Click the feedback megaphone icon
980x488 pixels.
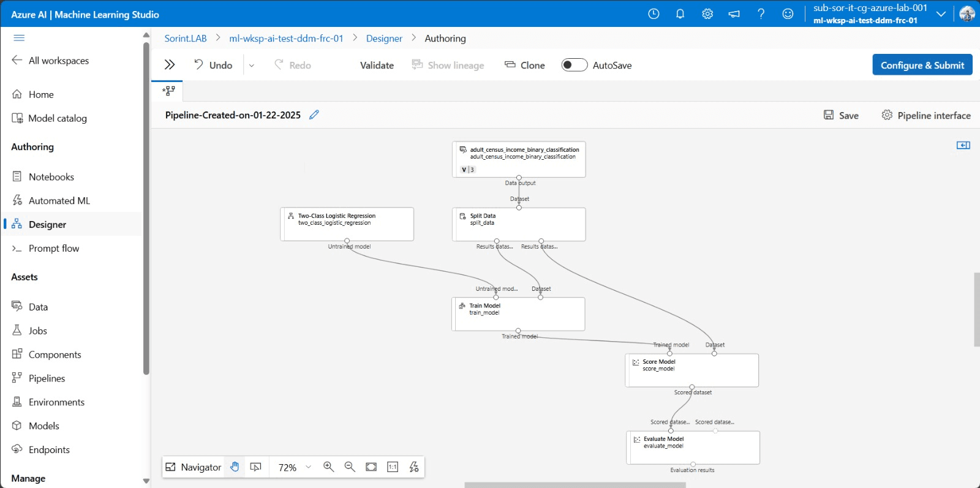734,13
